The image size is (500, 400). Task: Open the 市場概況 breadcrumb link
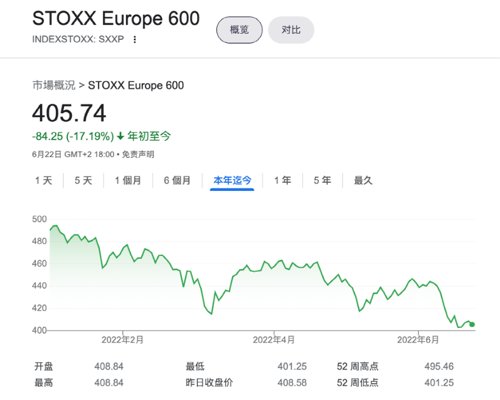pyautogui.click(x=54, y=85)
